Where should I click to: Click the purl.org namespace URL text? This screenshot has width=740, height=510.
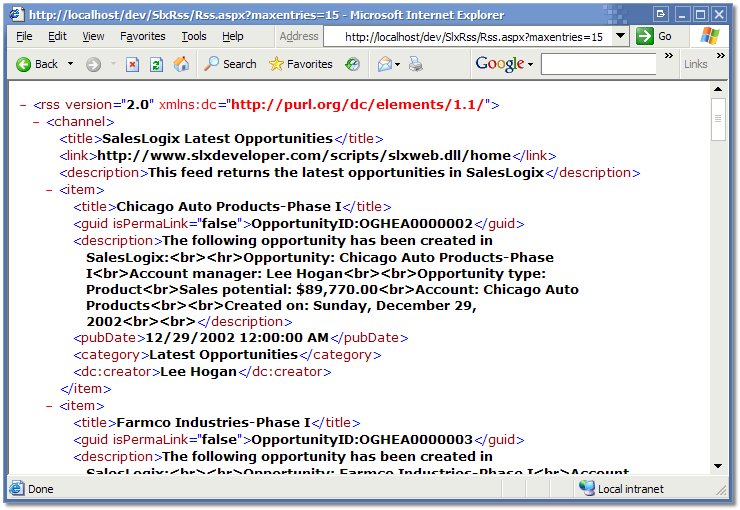358,105
